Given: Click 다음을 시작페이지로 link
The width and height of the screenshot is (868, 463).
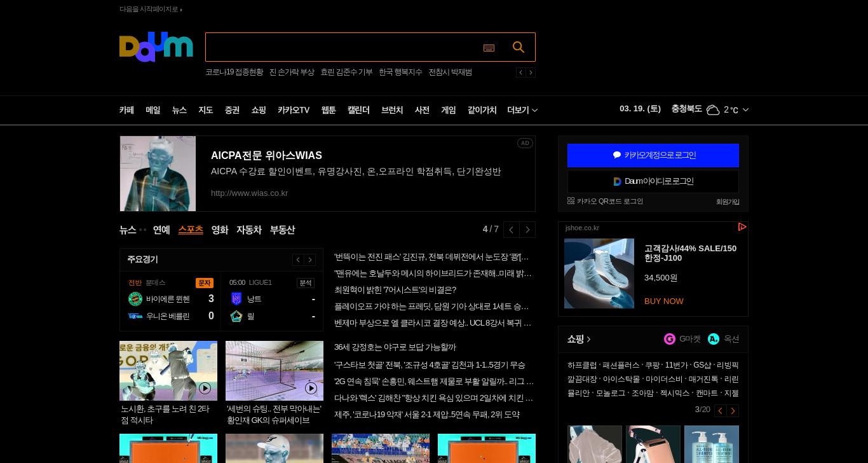Looking at the screenshot, I should (x=151, y=9).
